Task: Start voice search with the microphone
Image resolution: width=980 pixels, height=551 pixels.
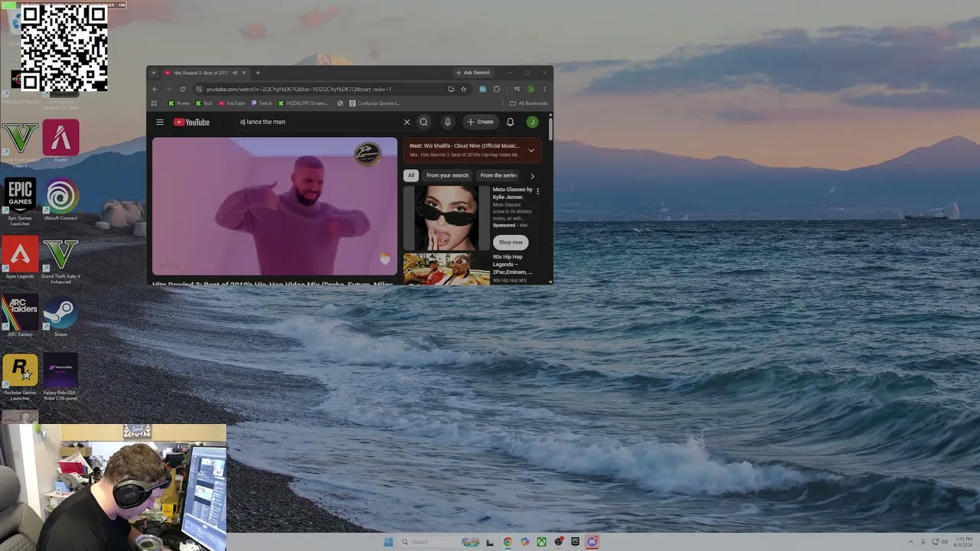Action: click(448, 122)
